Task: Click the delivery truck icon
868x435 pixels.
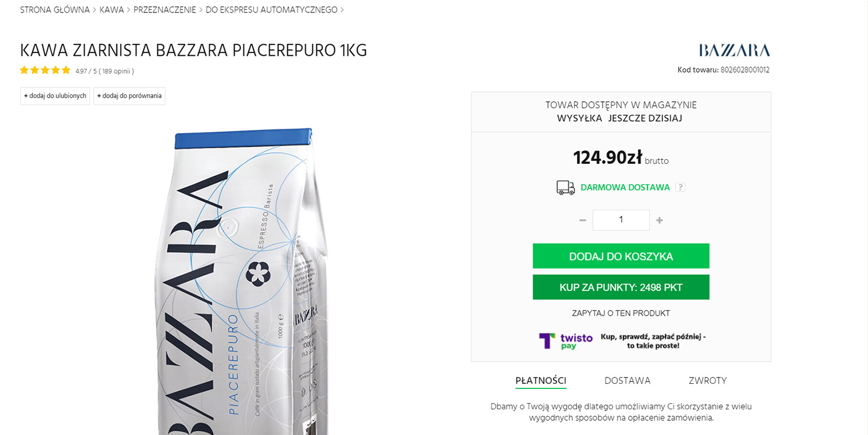Action: click(564, 187)
